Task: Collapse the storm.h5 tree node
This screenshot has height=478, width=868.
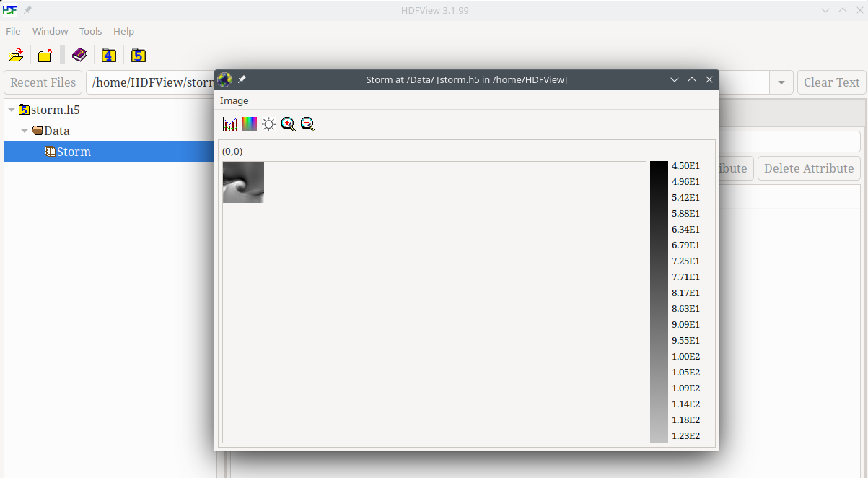Action: tap(12, 110)
